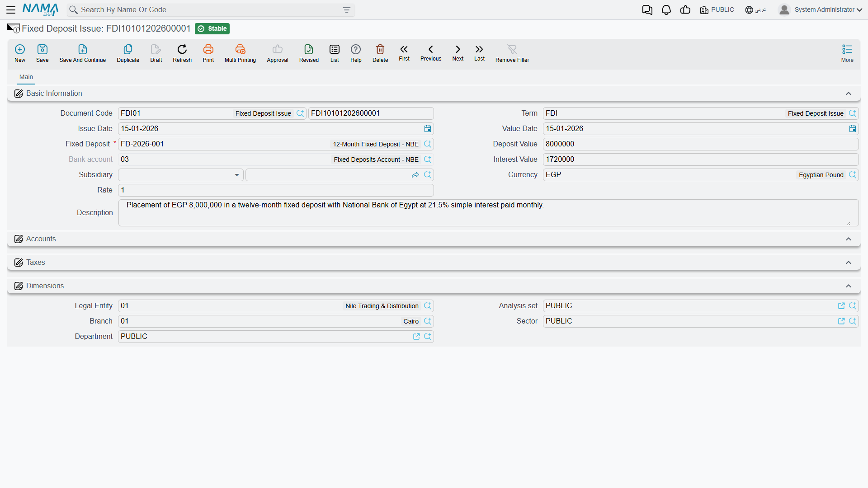Open Department record in new window
The height and width of the screenshot is (488, 868).
tap(416, 337)
